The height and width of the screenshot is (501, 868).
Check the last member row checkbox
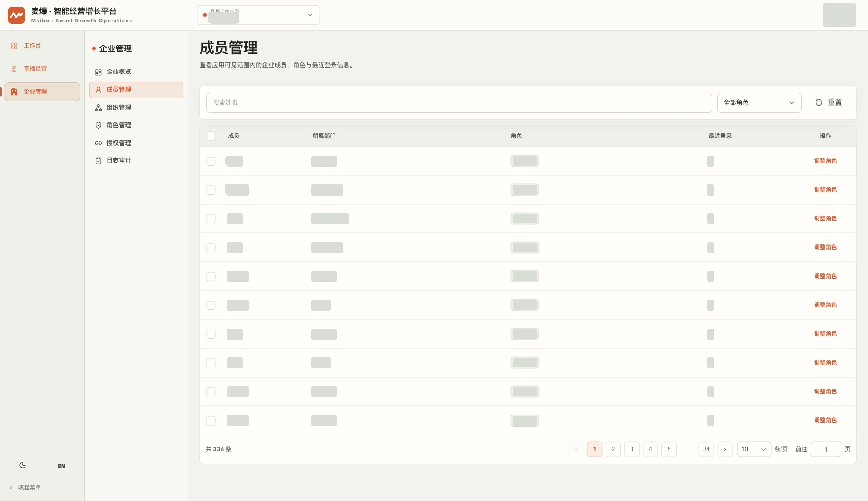pyautogui.click(x=211, y=421)
